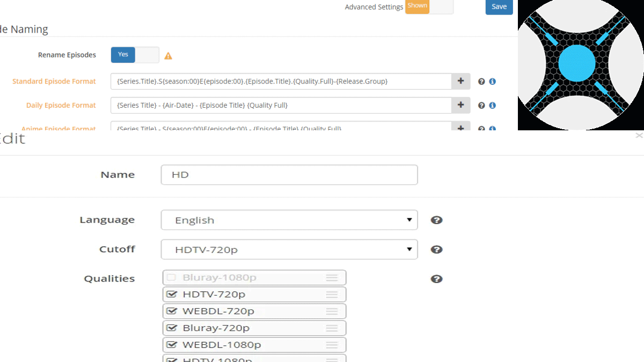This screenshot has height=362, width=644.
Task: Open token picker plus for Standard Episode Format
Action: click(460, 82)
